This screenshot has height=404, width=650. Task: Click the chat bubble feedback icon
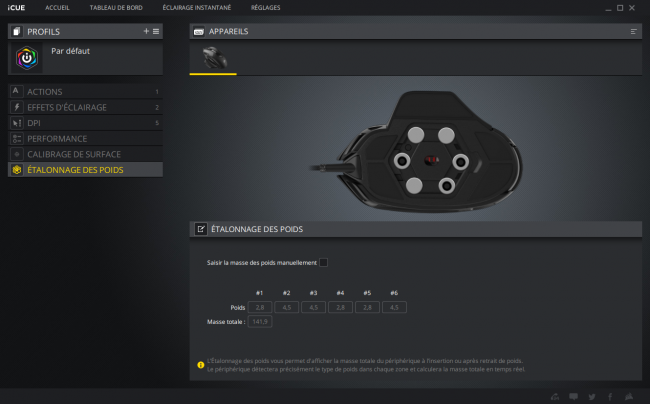pyautogui.click(x=573, y=397)
